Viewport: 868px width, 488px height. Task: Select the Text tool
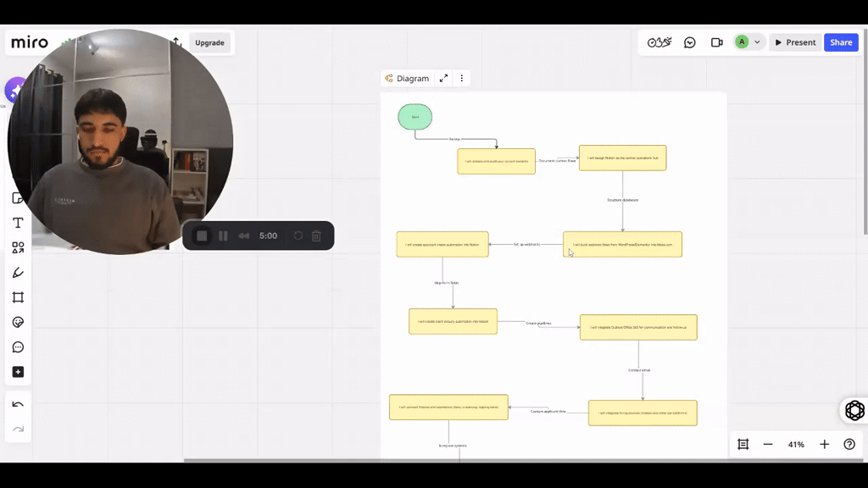(17, 223)
